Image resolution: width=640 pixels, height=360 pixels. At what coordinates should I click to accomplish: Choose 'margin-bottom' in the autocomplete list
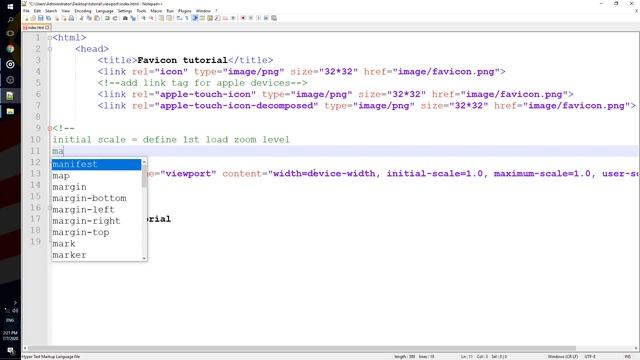point(96,198)
